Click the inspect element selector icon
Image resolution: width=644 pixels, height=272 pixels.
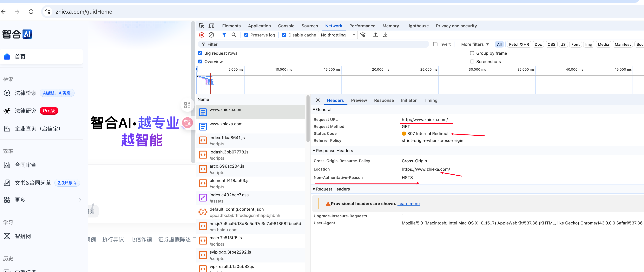pyautogui.click(x=201, y=26)
